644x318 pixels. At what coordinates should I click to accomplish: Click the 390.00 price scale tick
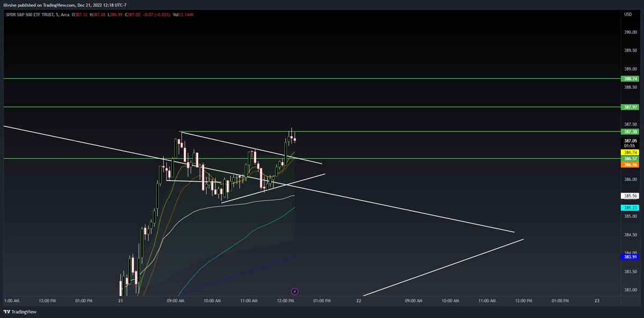pyautogui.click(x=630, y=32)
